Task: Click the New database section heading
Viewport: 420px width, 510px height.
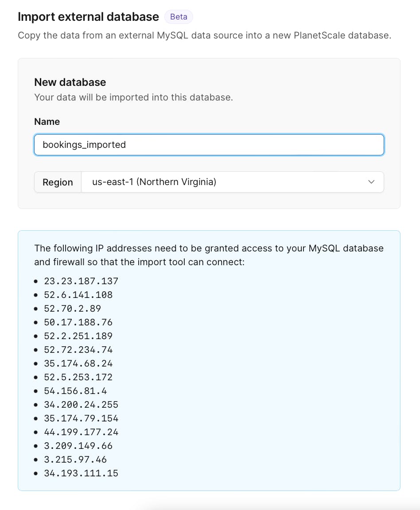Action: (x=70, y=82)
